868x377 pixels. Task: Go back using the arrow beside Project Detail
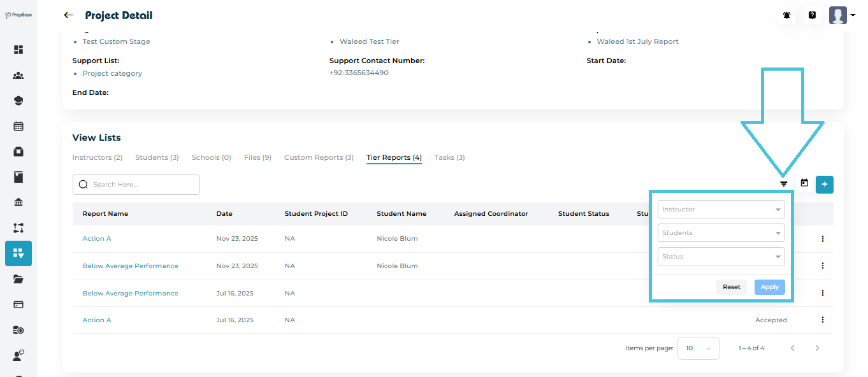(69, 15)
